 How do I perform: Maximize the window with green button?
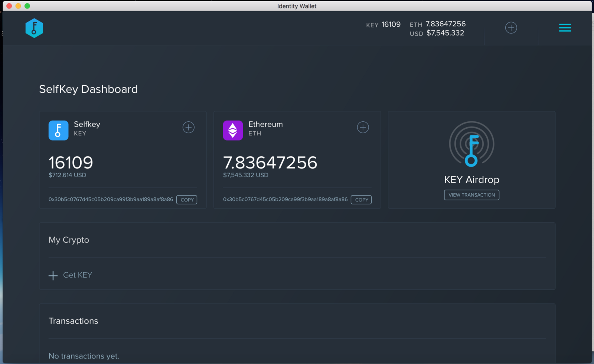pos(27,6)
